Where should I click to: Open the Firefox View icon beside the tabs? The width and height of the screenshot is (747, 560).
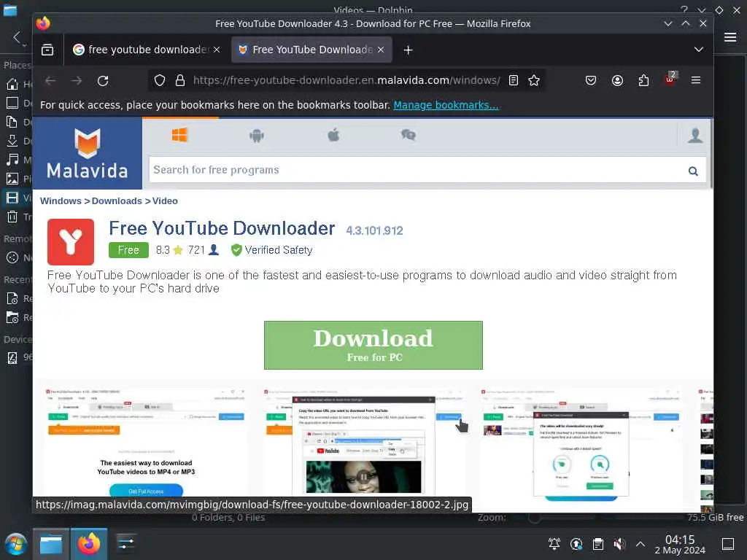click(47, 50)
